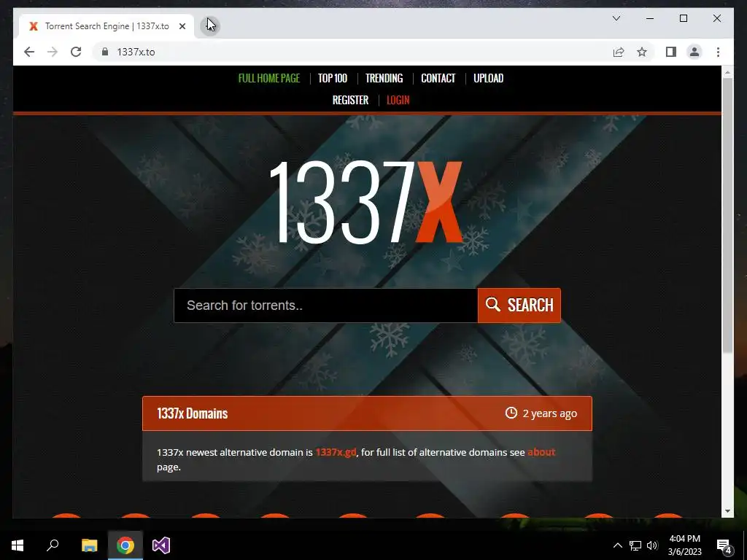Open network status tray icon
747x560 pixels.
click(x=635, y=545)
